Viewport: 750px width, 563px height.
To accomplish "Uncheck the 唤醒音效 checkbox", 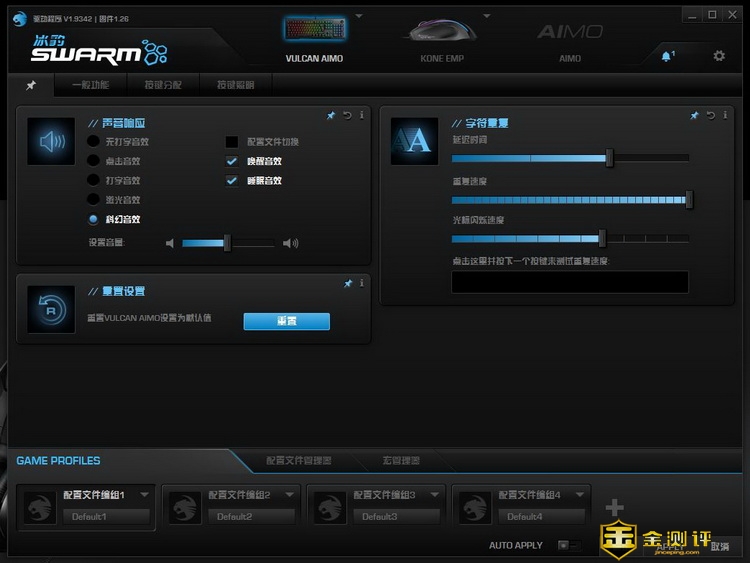I will [232, 161].
